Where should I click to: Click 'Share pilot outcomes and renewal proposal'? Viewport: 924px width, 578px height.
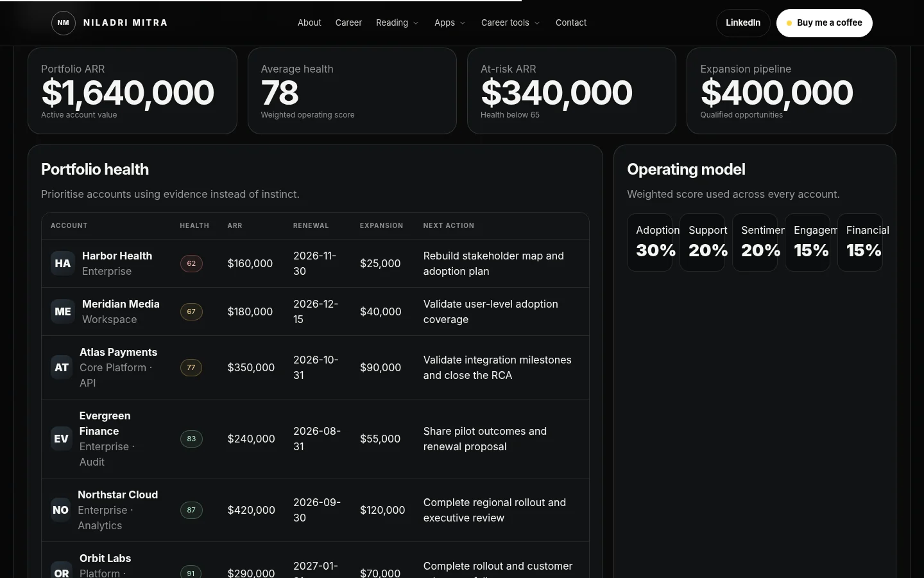pyautogui.click(x=484, y=439)
